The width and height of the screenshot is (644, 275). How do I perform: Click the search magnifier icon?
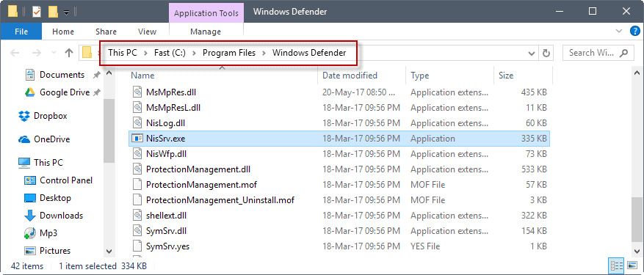point(623,53)
